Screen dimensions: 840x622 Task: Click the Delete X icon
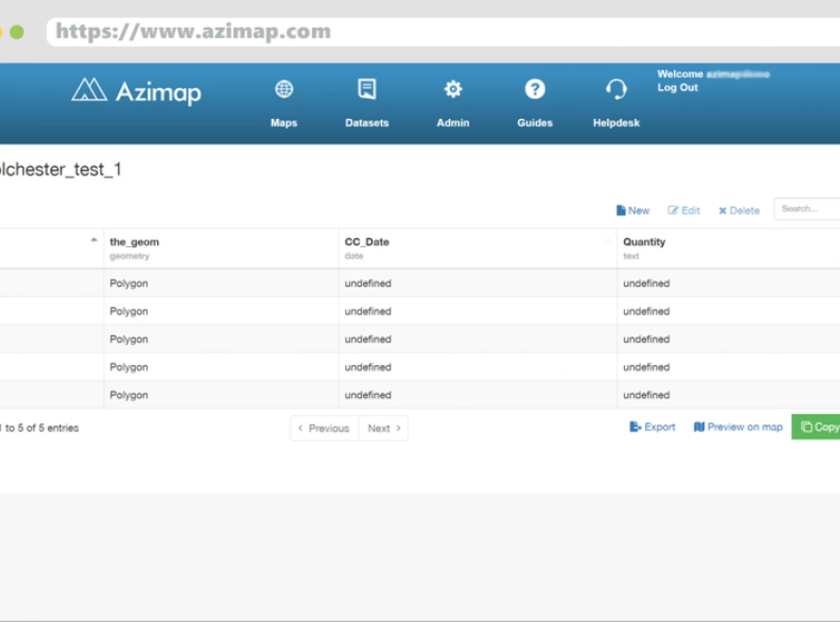pyautogui.click(x=722, y=211)
